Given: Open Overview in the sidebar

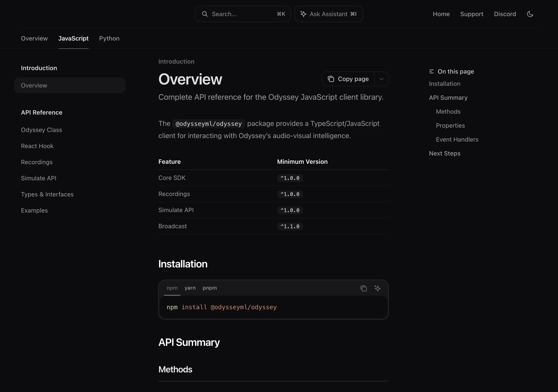Looking at the screenshot, I should point(70,86).
